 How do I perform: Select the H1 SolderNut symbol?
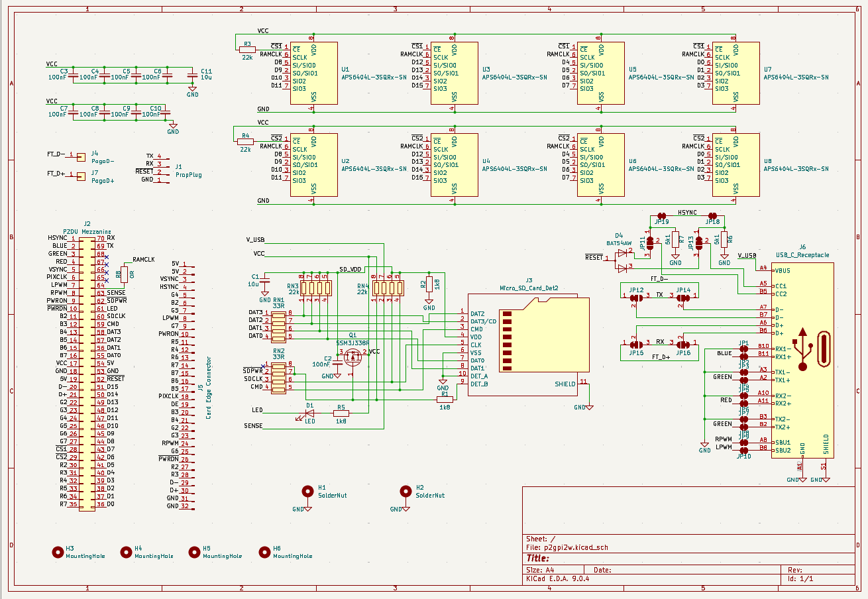pos(308,491)
